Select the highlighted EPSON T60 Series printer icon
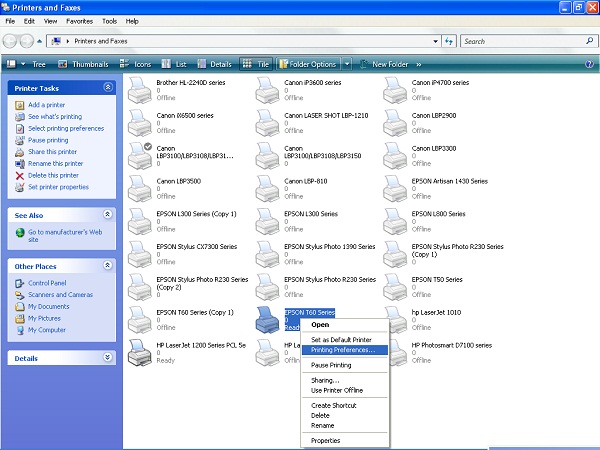 point(267,320)
